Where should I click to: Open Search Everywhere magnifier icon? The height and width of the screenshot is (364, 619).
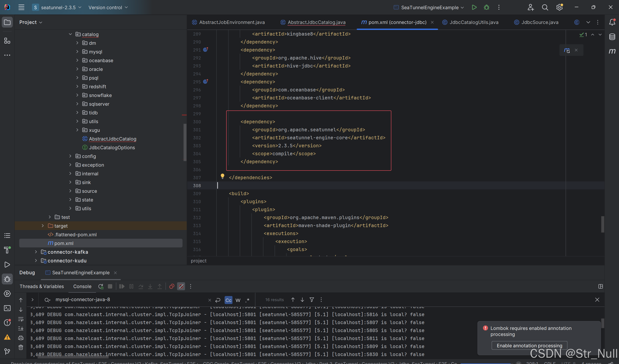click(545, 7)
